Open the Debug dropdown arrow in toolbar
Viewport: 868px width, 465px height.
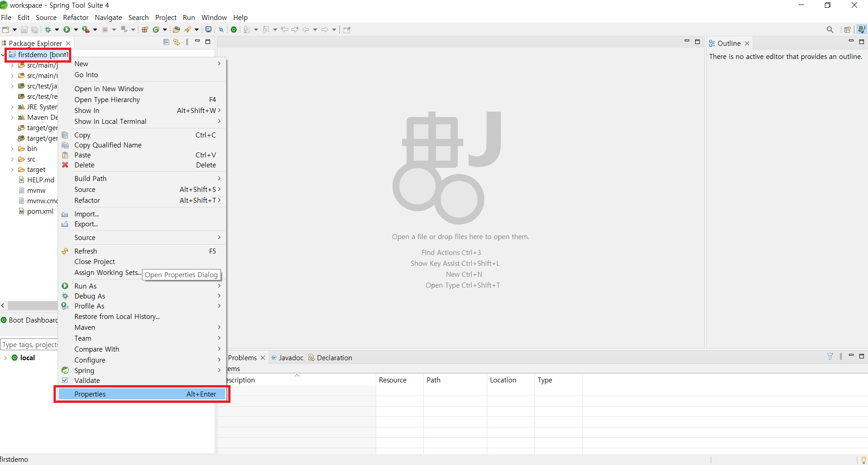click(x=57, y=30)
